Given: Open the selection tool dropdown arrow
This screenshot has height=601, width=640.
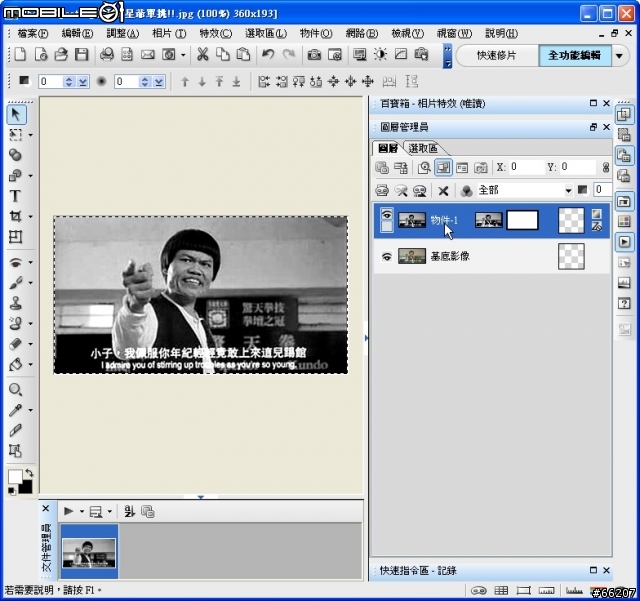Looking at the screenshot, I should (x=31, y=135).
